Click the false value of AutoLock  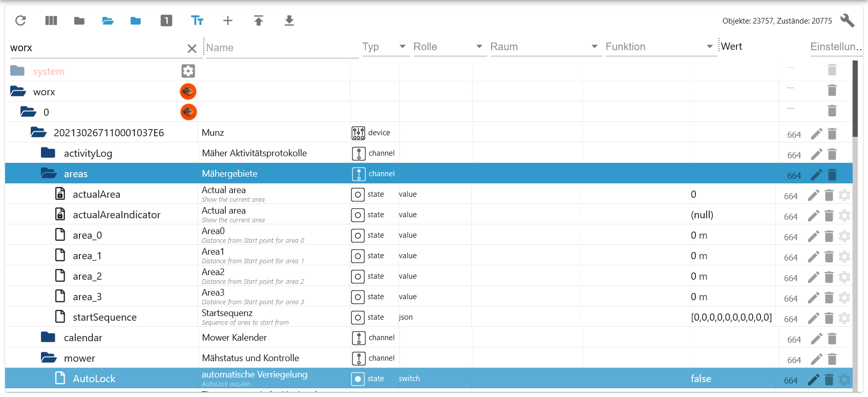tap(701, 379)
